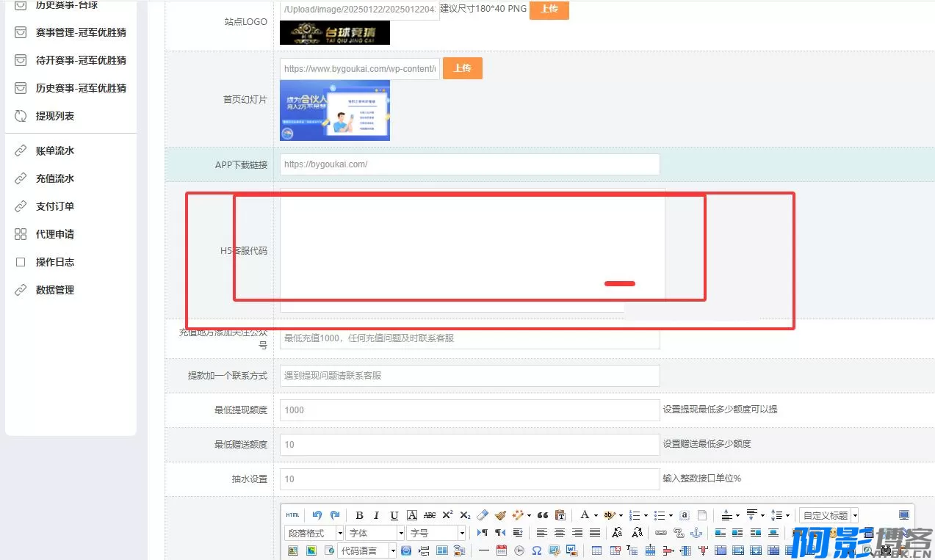Viewport: 935px width, 560px height.
Task: Open 提现列表 in the sidebar
Action: (55, 116)
